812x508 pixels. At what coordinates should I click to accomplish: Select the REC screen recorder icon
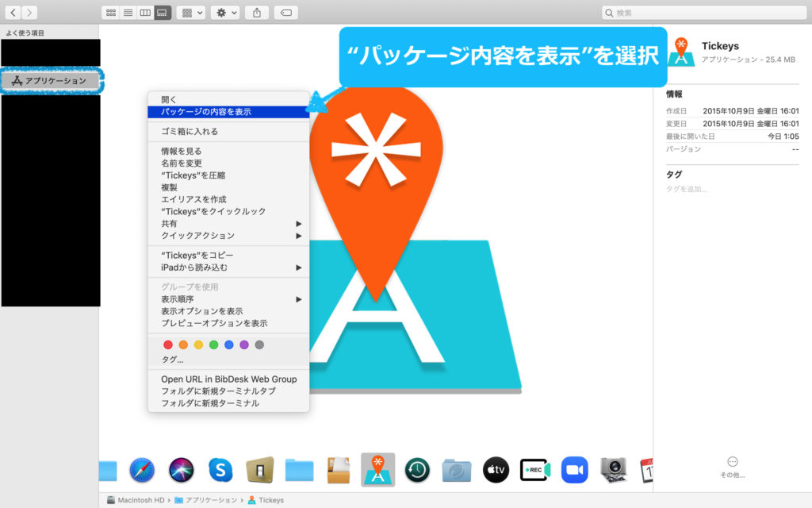pyautogui.click(x=535, y=470)
